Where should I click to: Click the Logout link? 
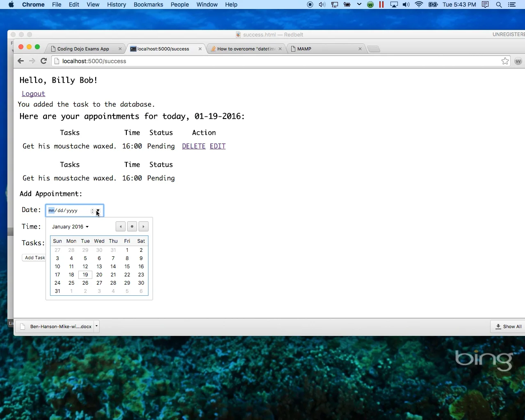click(33, 94)
